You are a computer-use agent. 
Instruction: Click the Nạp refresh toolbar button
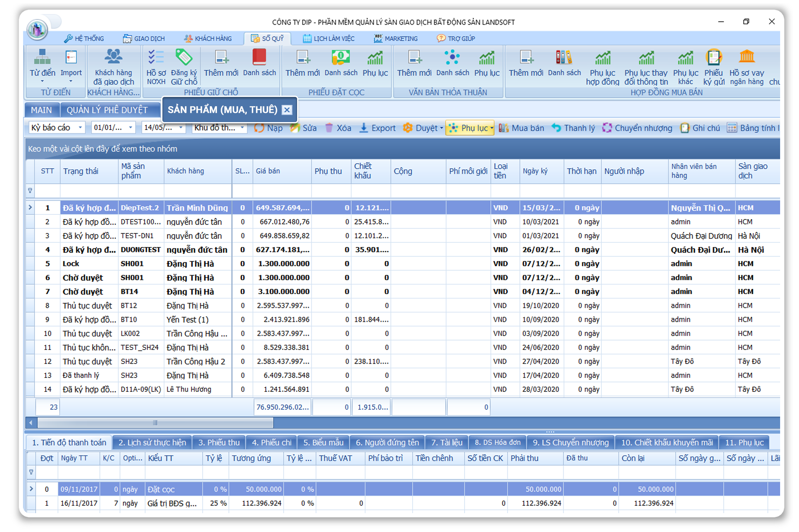[x=269, y=128]
